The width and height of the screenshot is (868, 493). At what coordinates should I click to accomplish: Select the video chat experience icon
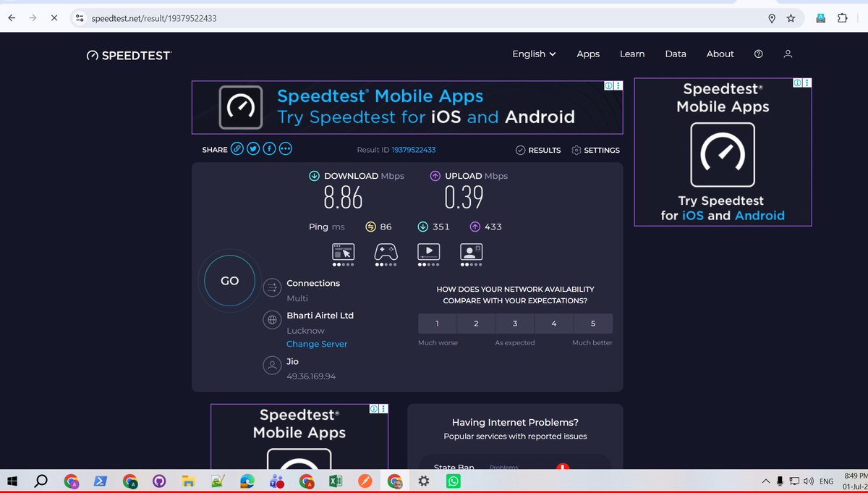(472, 252)
